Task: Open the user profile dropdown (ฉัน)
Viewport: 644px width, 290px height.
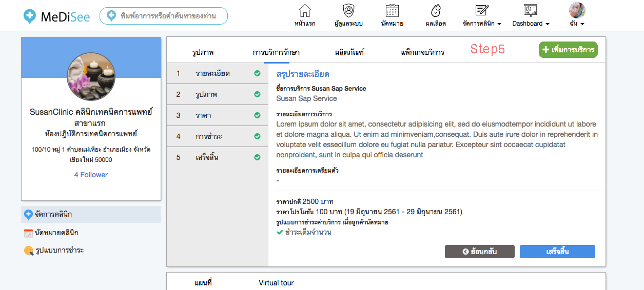Action: 577,24
